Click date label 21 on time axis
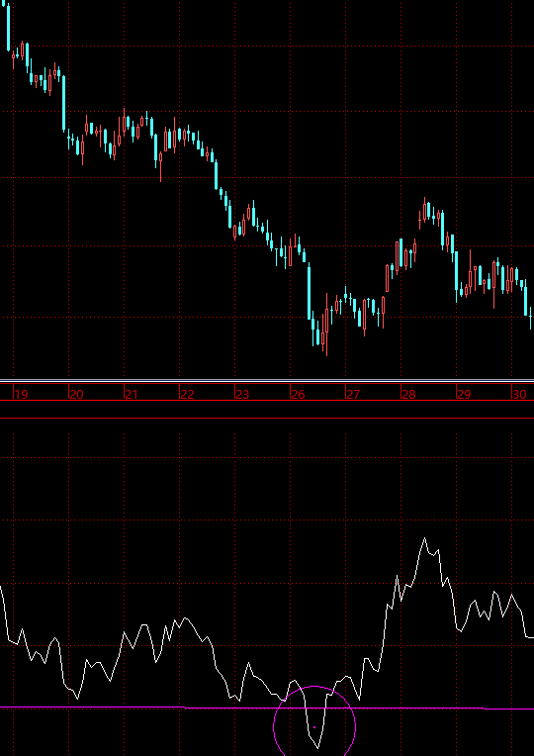The height and width of the screenshot is (756, 534). pyautogui.click(x=132, y=395)
